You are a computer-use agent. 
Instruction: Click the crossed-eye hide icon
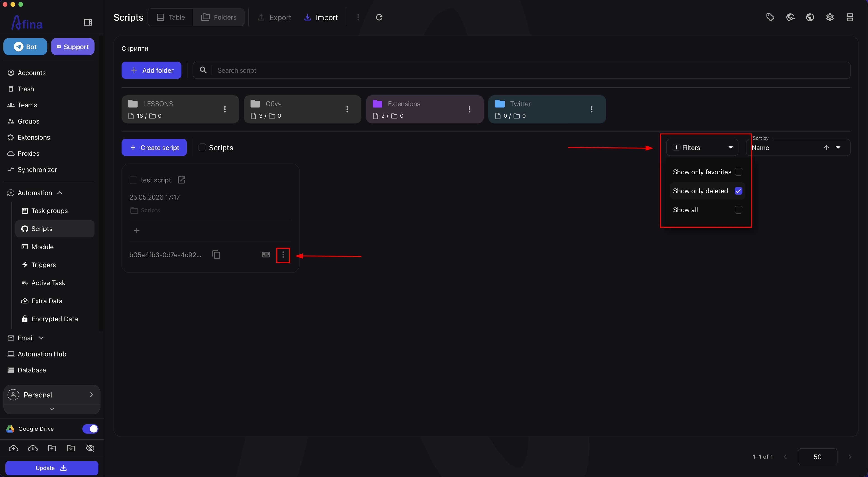(x=90, y=448)
